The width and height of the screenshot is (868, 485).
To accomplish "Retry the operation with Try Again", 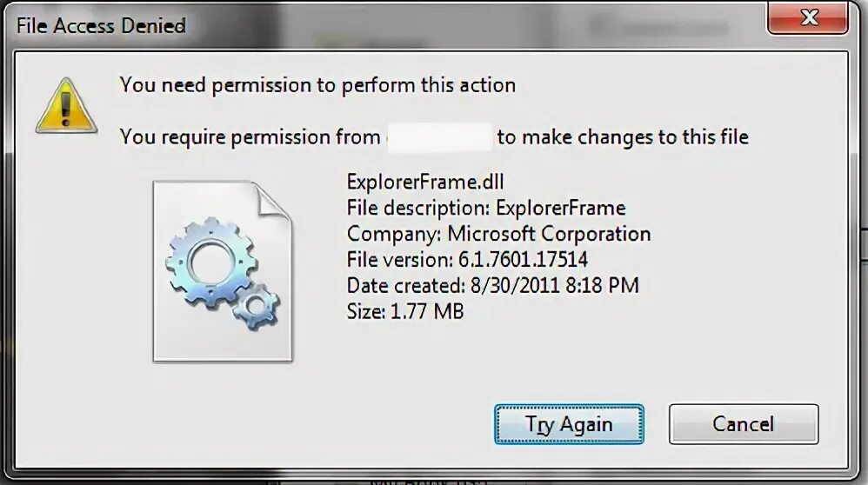I will click(x=569, y=424).
